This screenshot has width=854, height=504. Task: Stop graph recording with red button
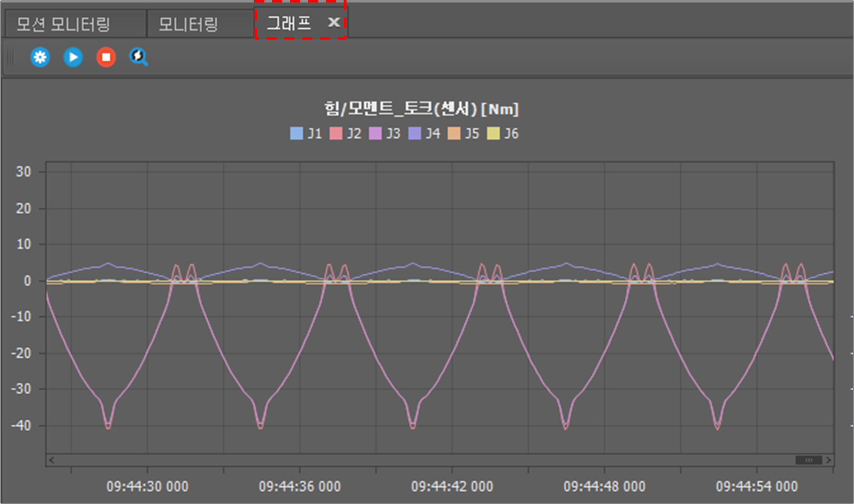click(x=106, y=57)
